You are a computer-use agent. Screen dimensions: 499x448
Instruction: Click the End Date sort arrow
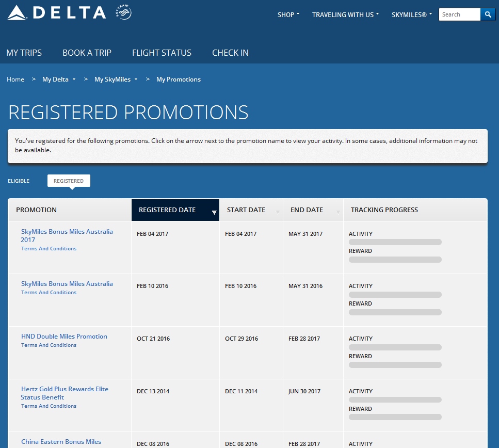click(x=339, y=212)
